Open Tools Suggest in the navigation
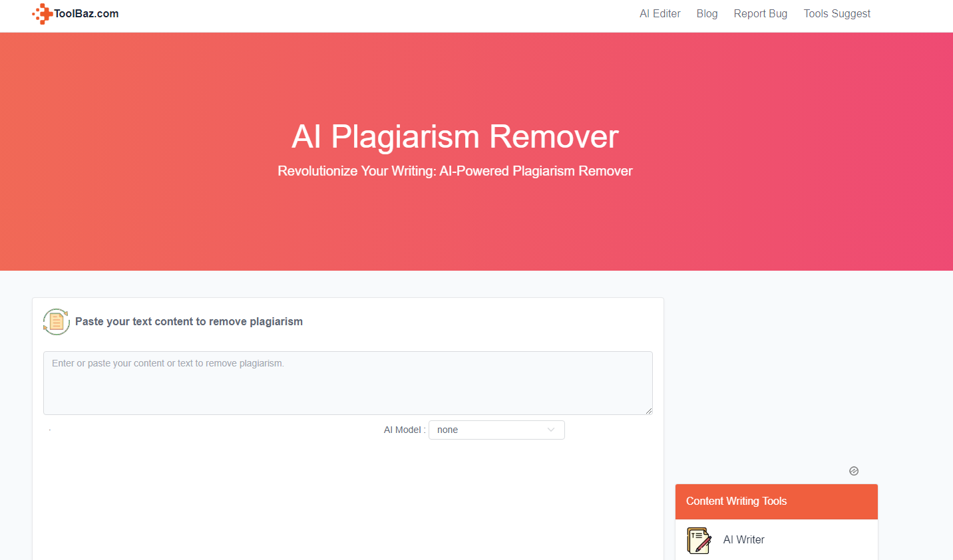Screen dimensions: 953x560 [x=837, y=13]
